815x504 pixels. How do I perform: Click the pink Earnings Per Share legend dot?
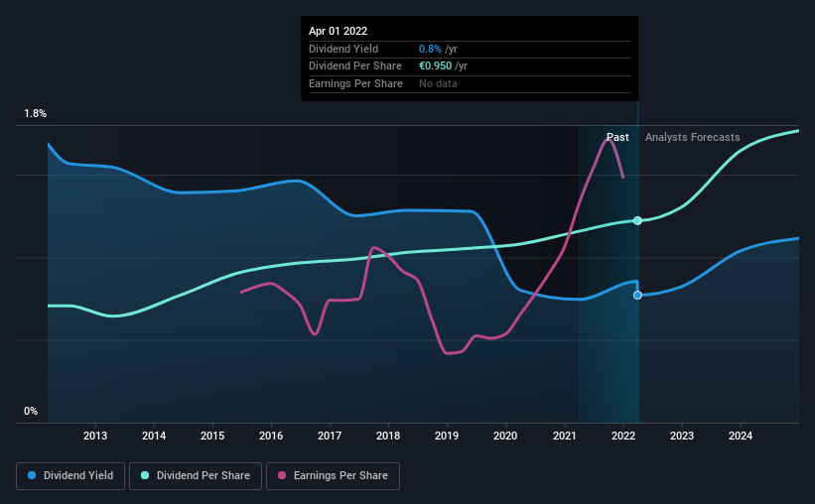click(x=282, y=475)
